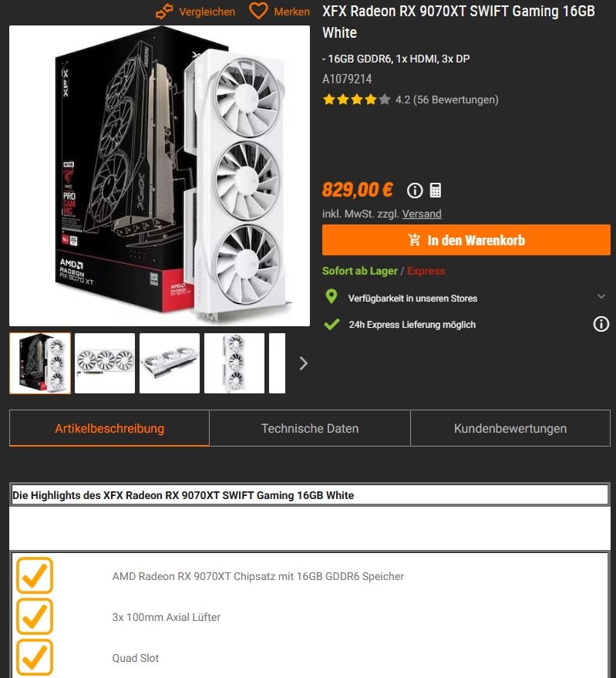Image resolution: width=616 pixels, height=678 pixels.
Task: Click the checkmark icon beside Quad Slot
Action: point(35,657)
